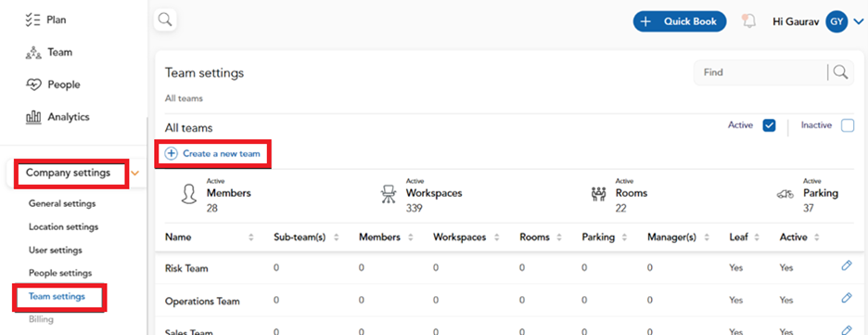Sort table by Sub-team(s) column arrows
Image resolution: width=868 pixels, height=335 pixels.
336,238
